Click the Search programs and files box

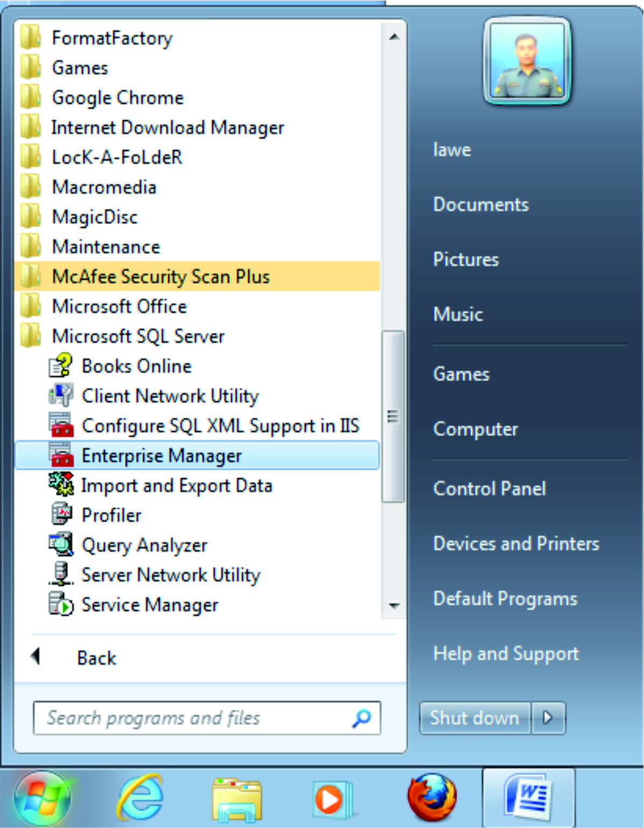point(207,718)
